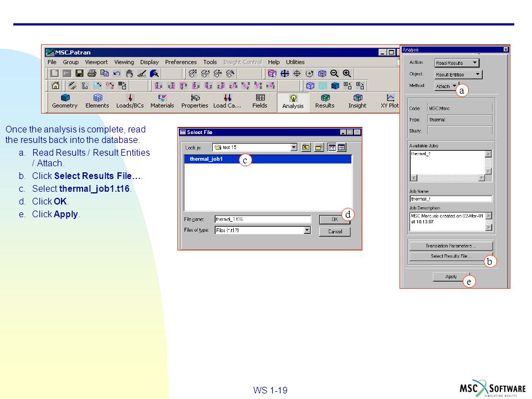Select thermal_1 in Available Jobs list
Viewport: 532px width, 399px height.
(421, 154)
